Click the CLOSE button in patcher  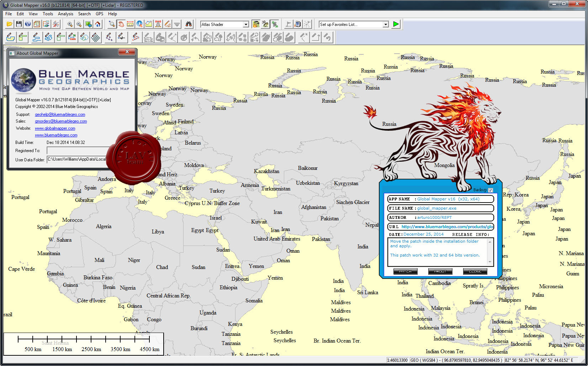click(475, 271)
